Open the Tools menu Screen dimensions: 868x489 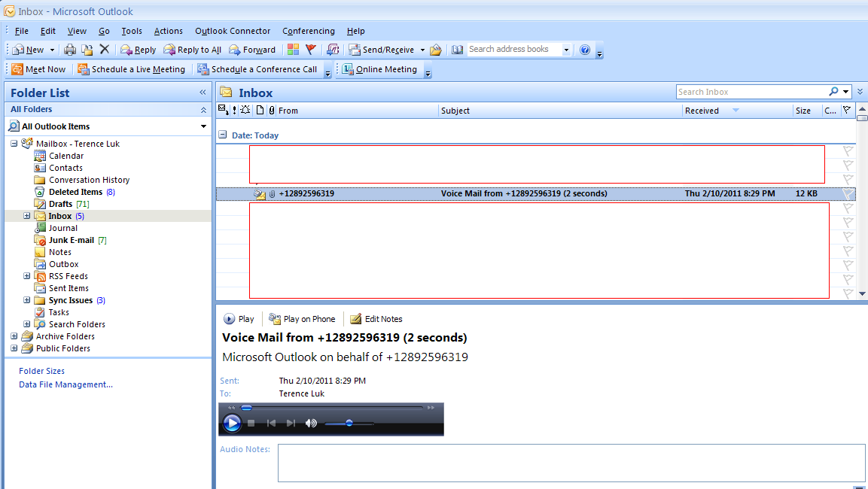point(132,31)
